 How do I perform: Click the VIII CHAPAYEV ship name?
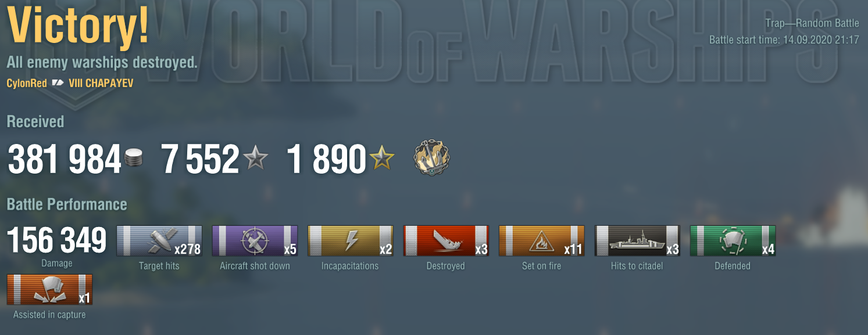point(101,83)
